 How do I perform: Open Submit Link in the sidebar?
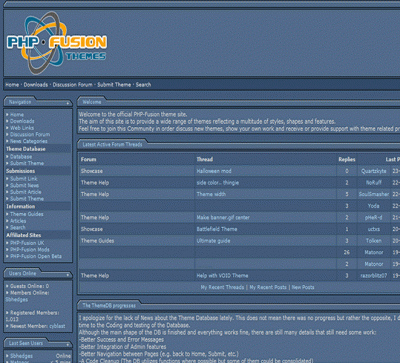pos(24,179)
